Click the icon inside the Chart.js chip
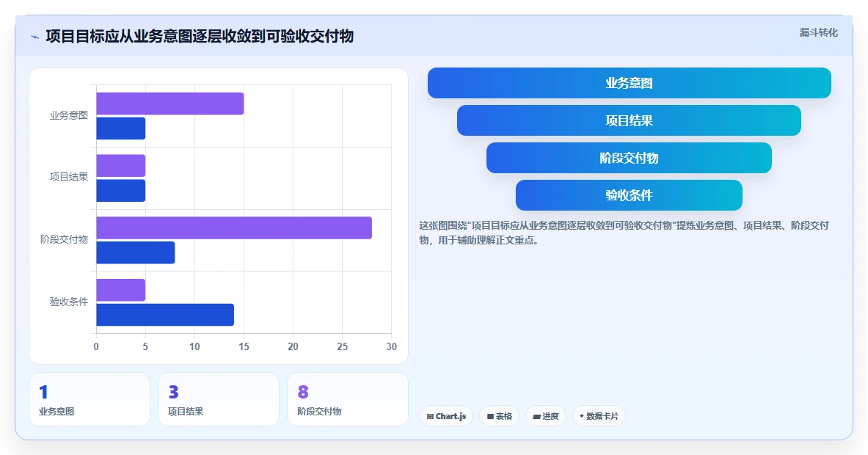868x455 pixels. [x=430, y=416]
